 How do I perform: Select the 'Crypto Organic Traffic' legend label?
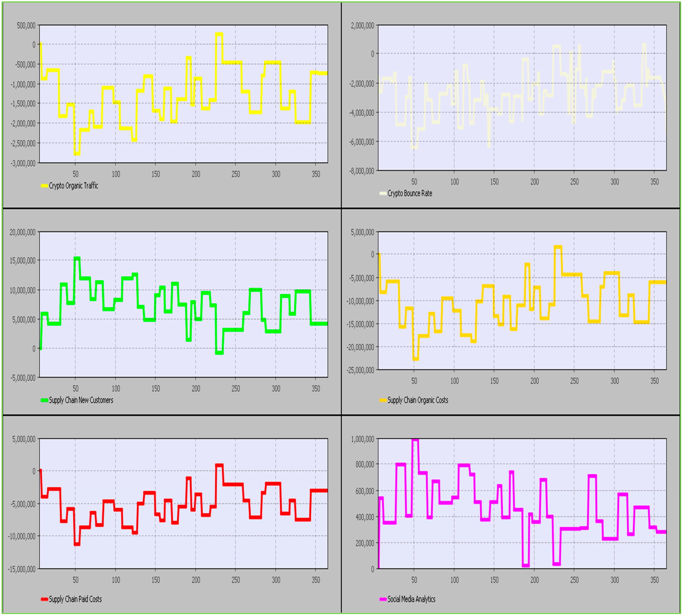pyautogui.click(x=73, y=186)
